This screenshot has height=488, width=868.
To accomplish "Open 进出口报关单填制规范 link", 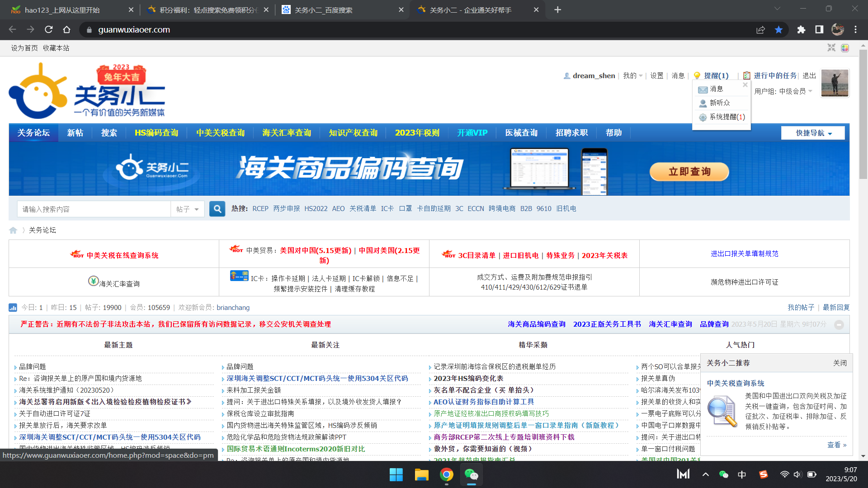I will click(x=745, y=254).
